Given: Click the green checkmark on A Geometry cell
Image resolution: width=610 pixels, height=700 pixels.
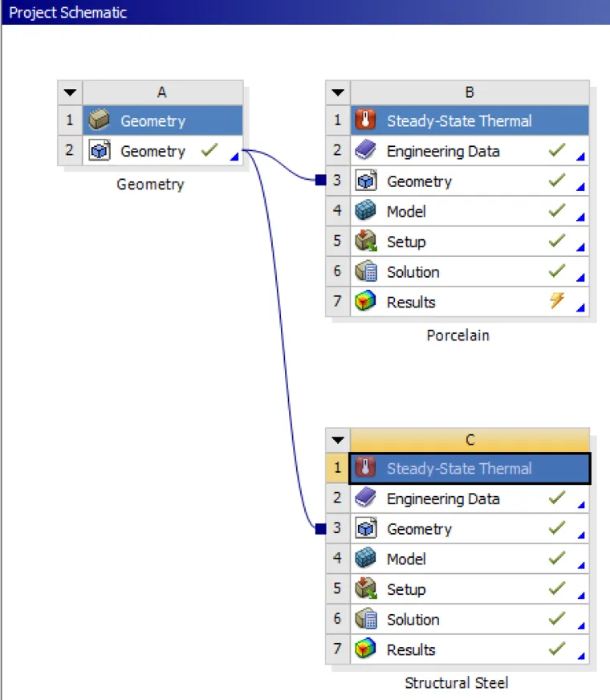Looking at the screenshot, I should [x=209, y=149].
